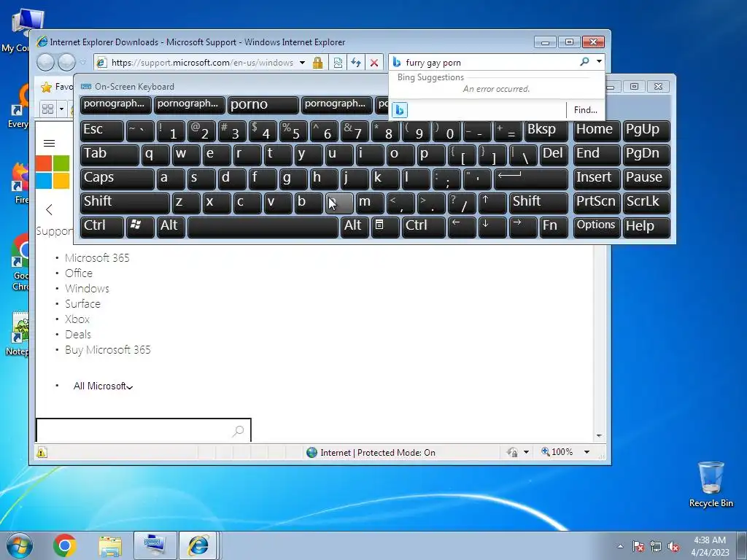
Task: Click the quick tabs grid icon
Action: (47, 109)
